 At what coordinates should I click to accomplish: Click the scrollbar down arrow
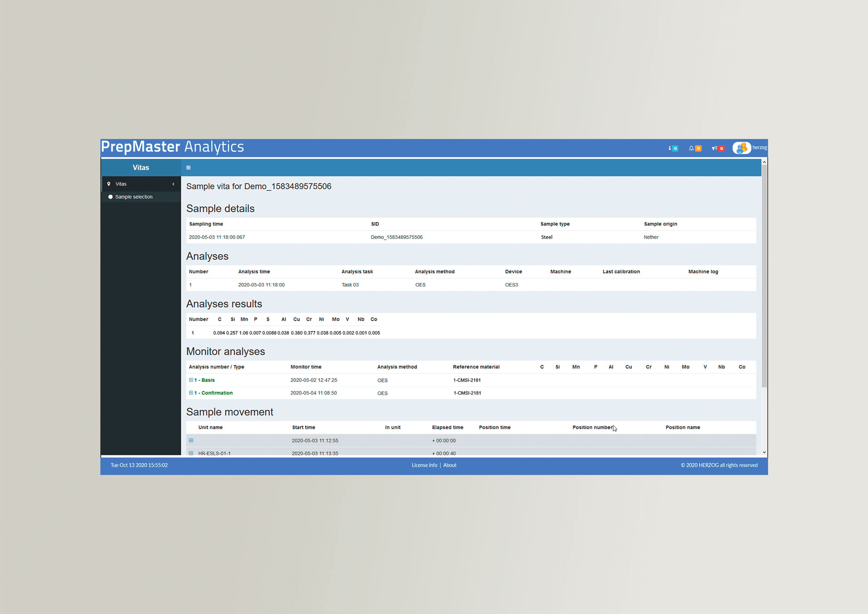tap(764, 452)
